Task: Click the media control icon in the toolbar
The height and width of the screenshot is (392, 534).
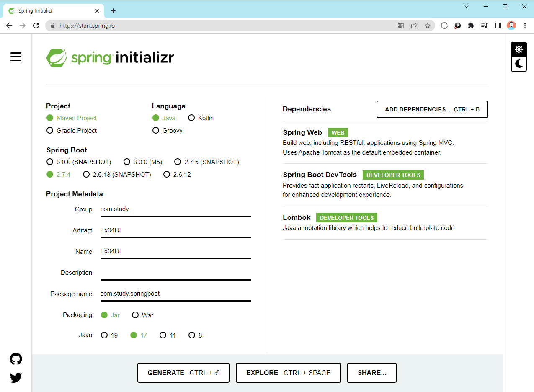Action: click(485, 26)
